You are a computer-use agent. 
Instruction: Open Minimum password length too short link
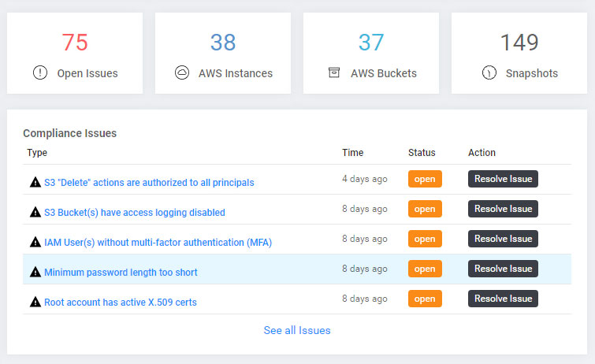click(121, 273)
